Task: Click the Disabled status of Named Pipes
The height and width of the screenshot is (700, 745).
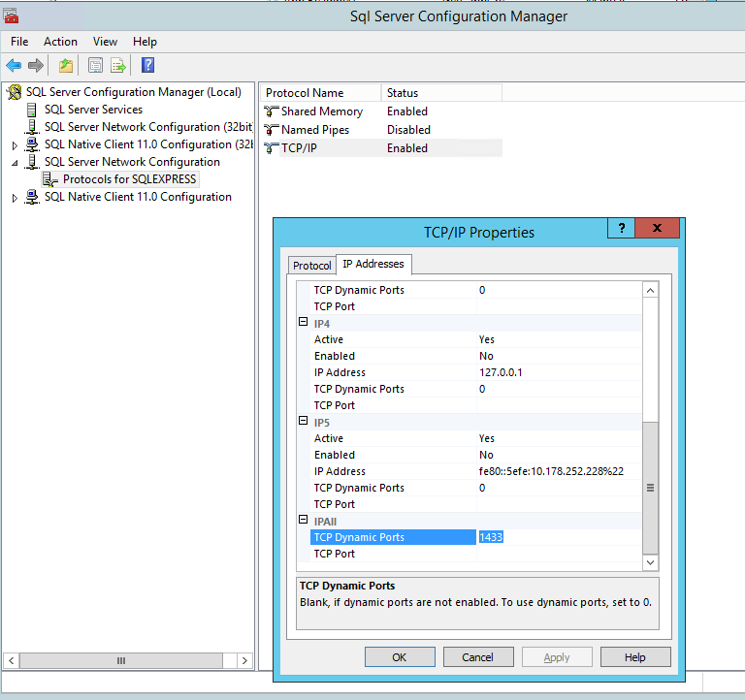Action: click(408, 130)
